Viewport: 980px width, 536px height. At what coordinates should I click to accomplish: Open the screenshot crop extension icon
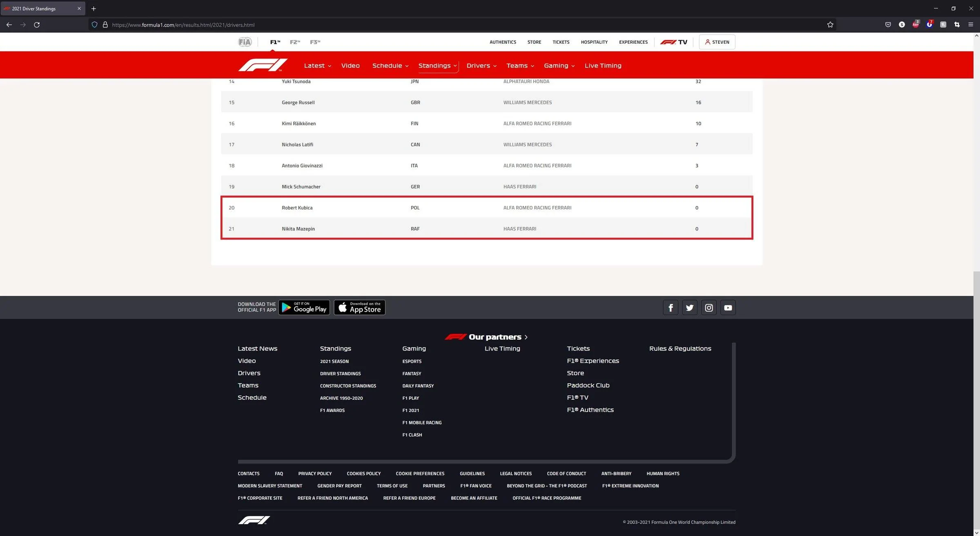tap(957, 25)
